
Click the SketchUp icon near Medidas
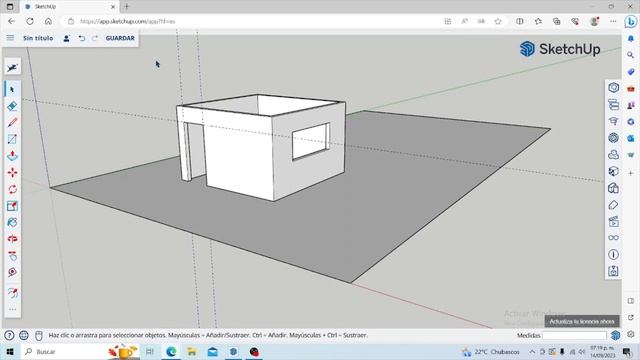pos(616,335)
